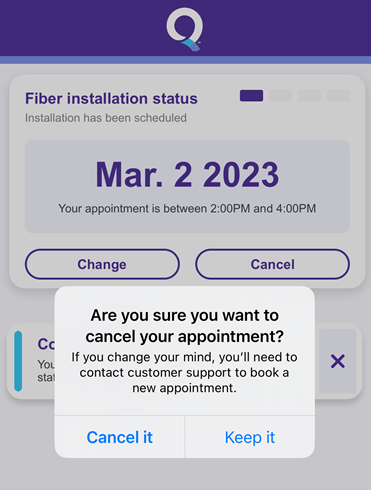Screen dimensions: 371x490
Task: Tap the teal accent bar on notification
Action: [18, 361]
